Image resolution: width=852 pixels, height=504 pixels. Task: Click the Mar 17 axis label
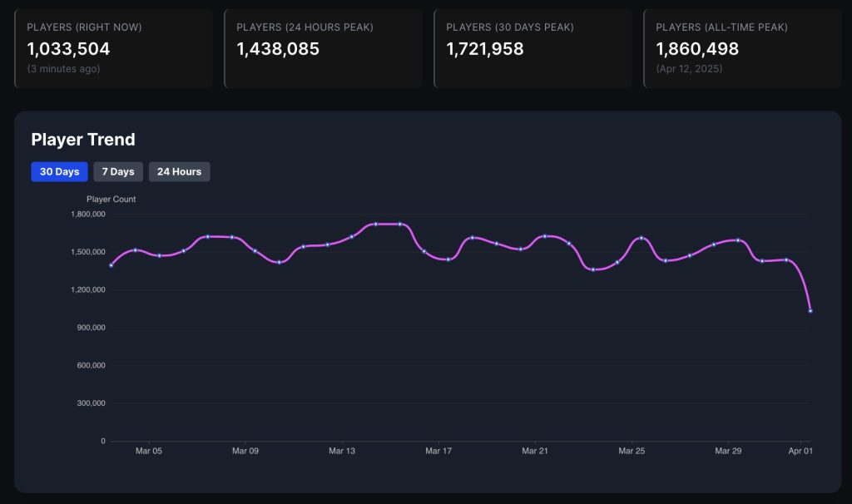[438, 451]
